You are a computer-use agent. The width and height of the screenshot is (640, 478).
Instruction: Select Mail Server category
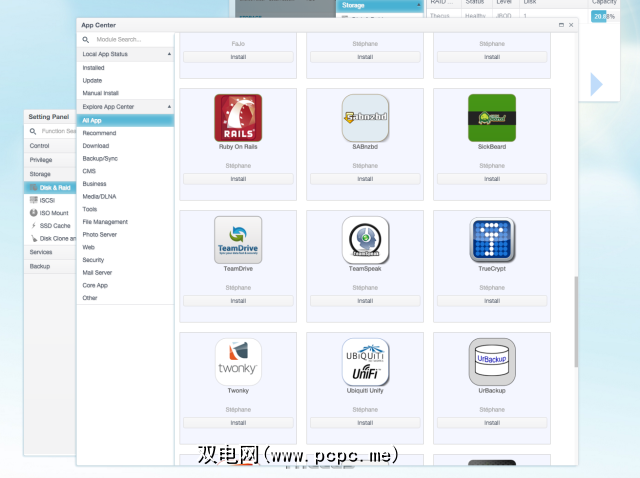tap(125, 272)
